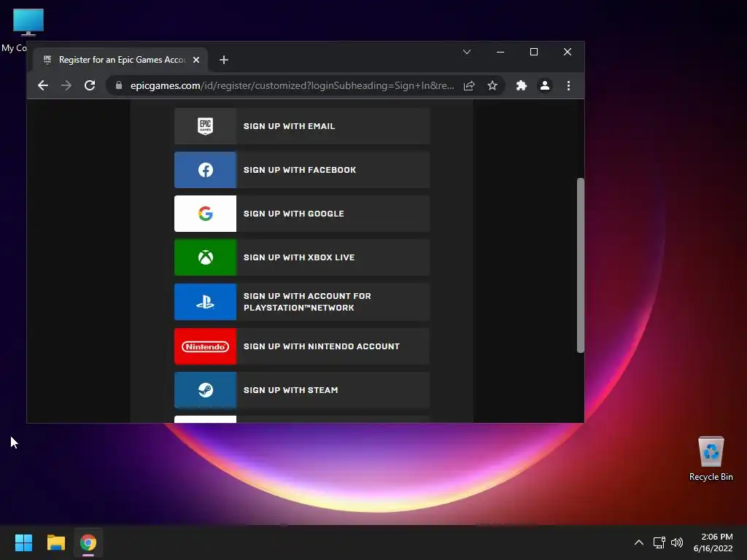The width and height of the screenshot is (747, 560).
Task: Go back to previous page in Chrome
Action: pos(43,86)
